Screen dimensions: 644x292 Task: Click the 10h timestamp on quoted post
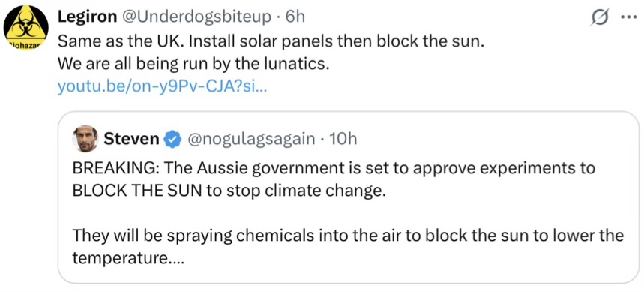click(x=343, y=140)
